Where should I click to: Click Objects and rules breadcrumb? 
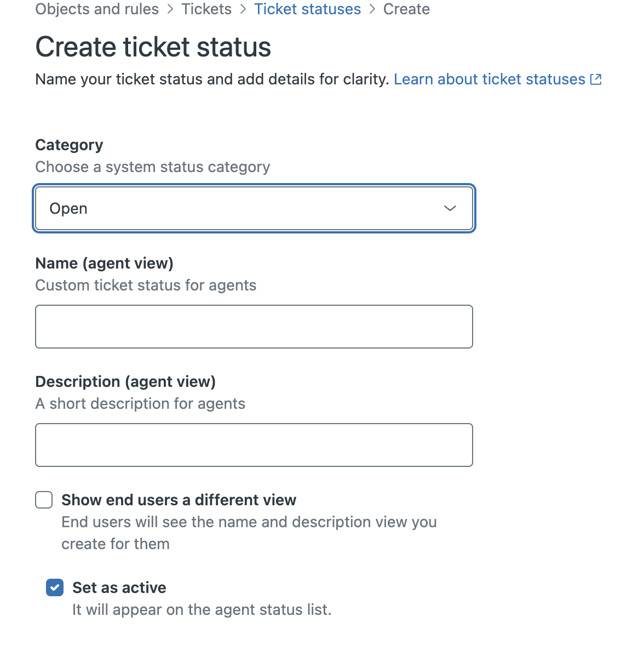click(97, 9)
